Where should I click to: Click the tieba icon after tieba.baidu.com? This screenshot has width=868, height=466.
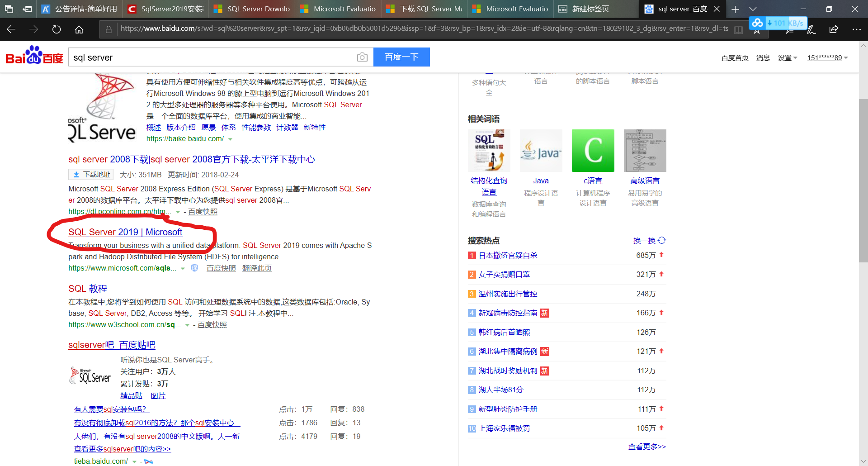point(148,461)
